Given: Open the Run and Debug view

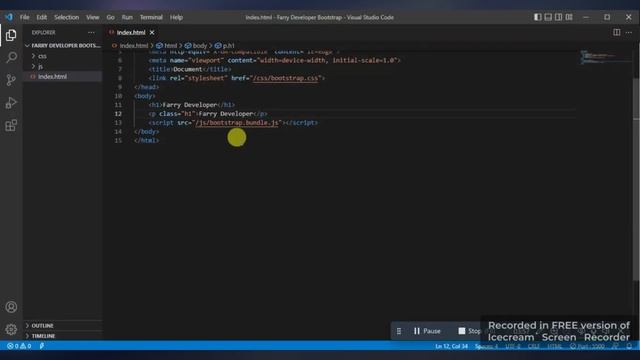Looking at the screenshot, I should click(11, 102).
